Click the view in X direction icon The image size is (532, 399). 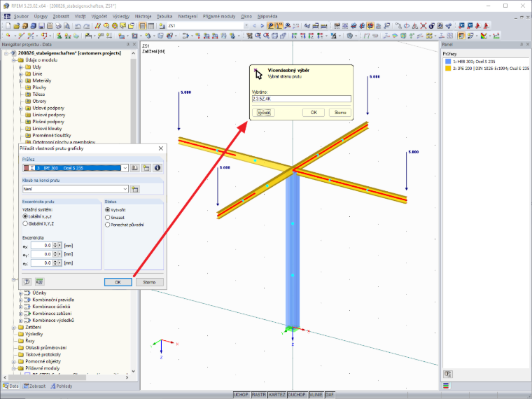tap(294, 36)
